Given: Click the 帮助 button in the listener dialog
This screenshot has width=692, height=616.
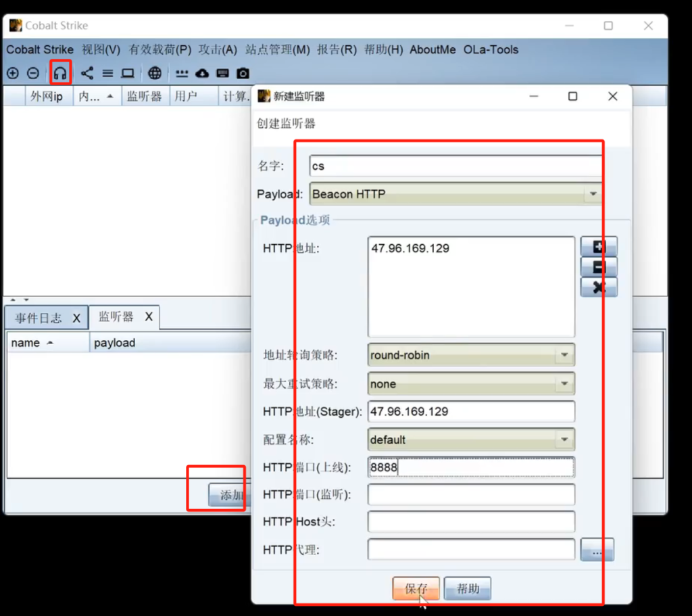Looking at the screenshot, I should (468, 588).
